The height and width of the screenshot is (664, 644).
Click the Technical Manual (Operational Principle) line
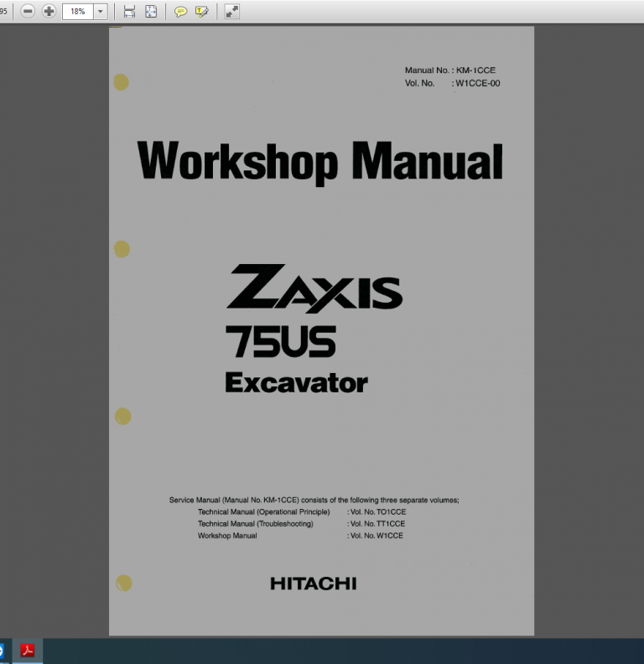263,512
